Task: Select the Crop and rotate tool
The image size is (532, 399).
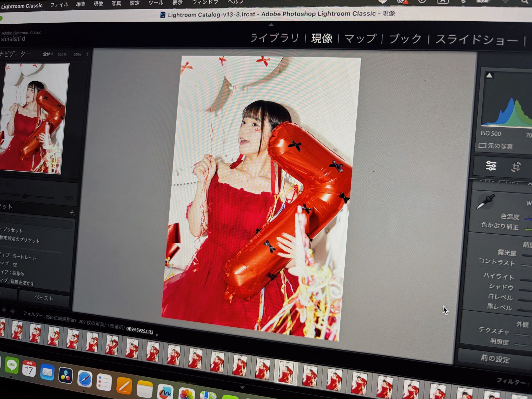Action: pos(516,167)
